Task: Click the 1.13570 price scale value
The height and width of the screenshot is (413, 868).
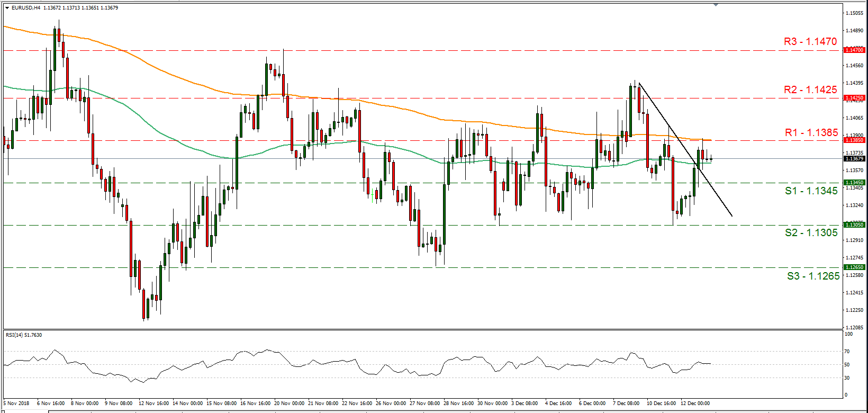Action: (855, 170)
